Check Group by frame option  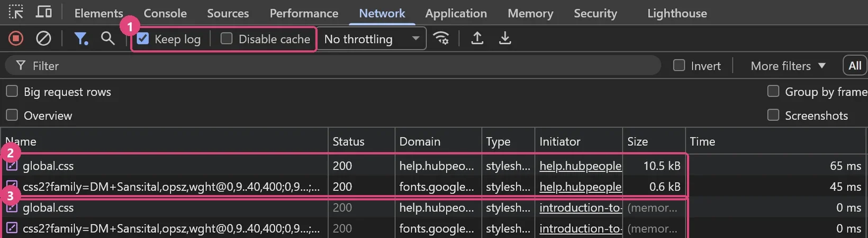coord(773,92)
